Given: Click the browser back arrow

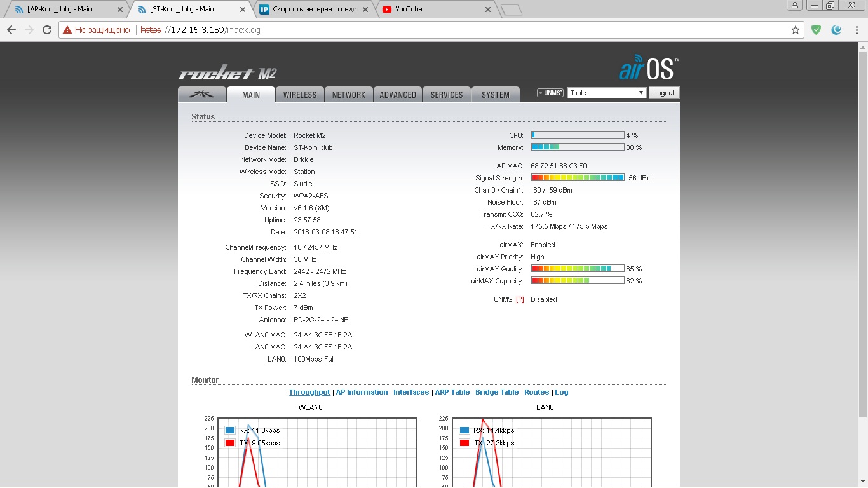Looking at the screenshot, I should point(11,30).
